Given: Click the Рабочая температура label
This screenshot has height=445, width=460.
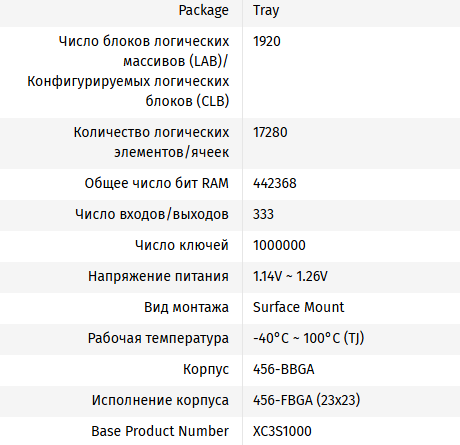Looking at the screenshot, I should pos(158,338).
